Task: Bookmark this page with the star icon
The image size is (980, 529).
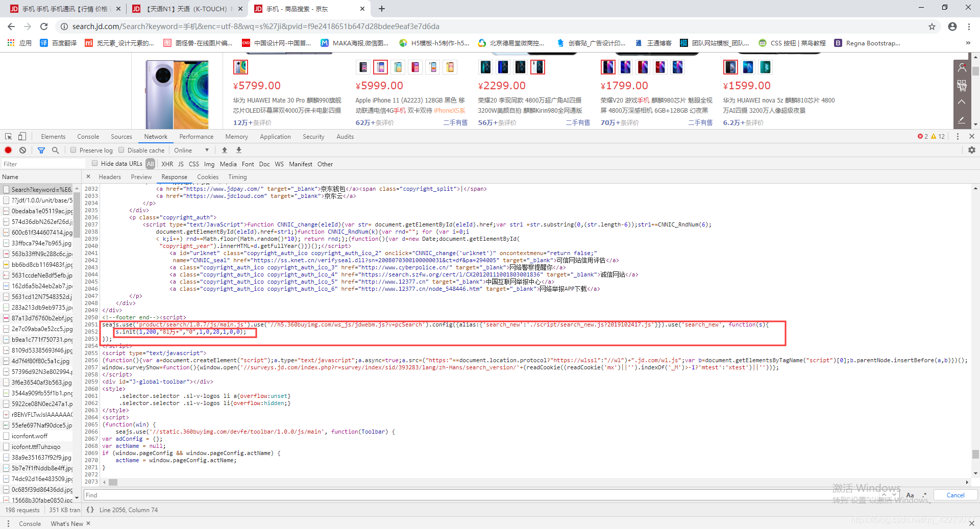Action: (932, 27)
